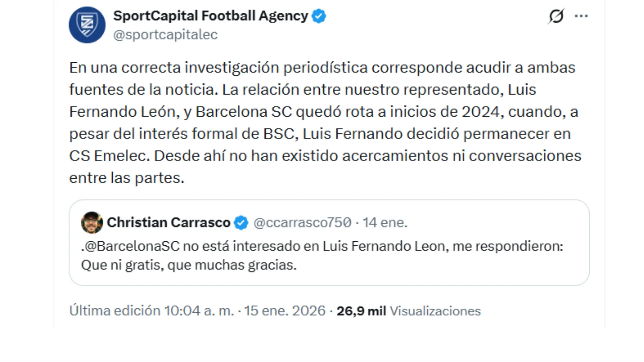The width and height of the screenshot is (644, 362).
Task: Click the 26,9 mil Visualizaciones count
Action: click(x=409, y=311)
